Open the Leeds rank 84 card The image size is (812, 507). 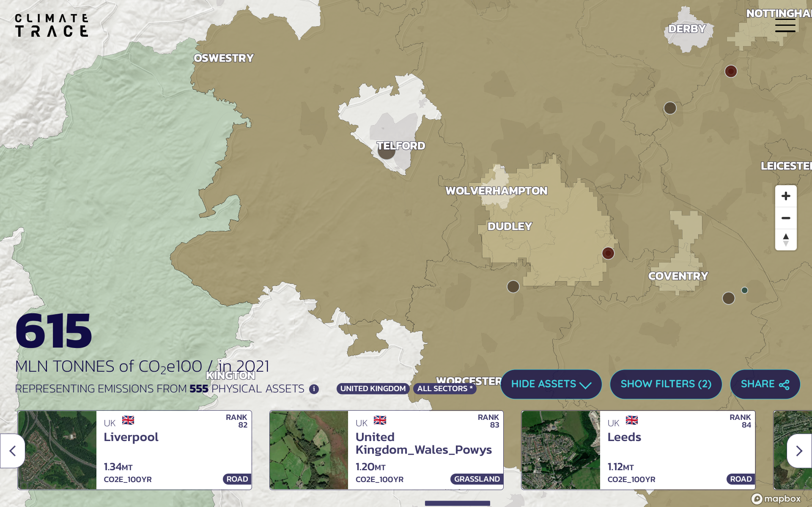638,450
